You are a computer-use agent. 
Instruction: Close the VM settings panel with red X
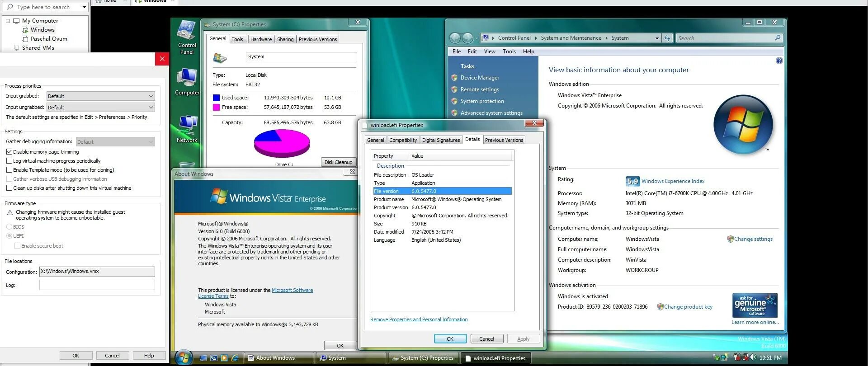(x=162, y=59)
